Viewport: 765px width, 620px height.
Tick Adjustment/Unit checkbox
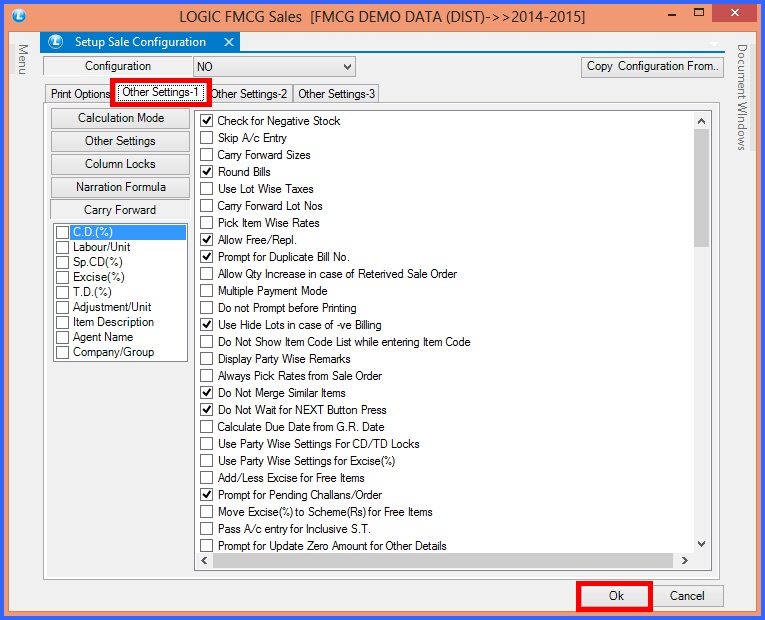pos(62,307)
